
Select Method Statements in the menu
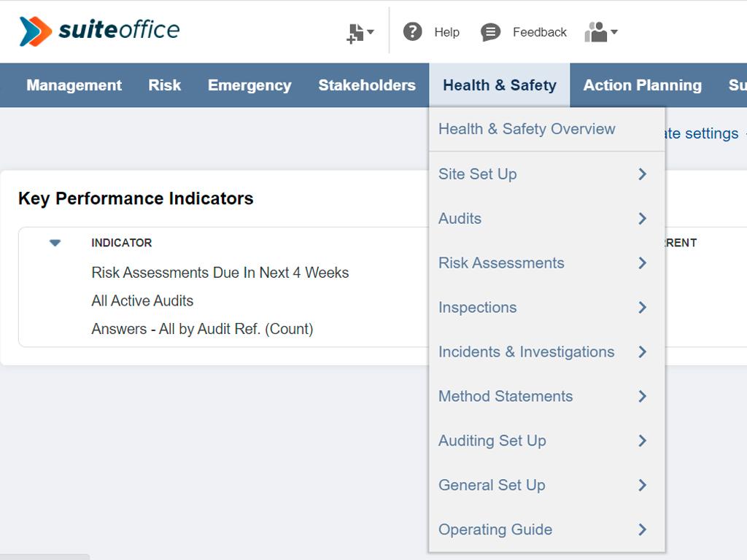pyautogui.click(x=506, y=397)
